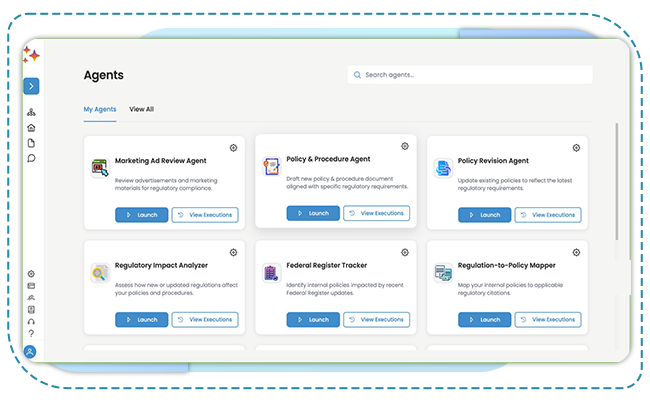Expand the sidebar with the blue chevron button
The height and width of the screenshot is (400, 650).
pyautogui.click(x=31, y=86)
